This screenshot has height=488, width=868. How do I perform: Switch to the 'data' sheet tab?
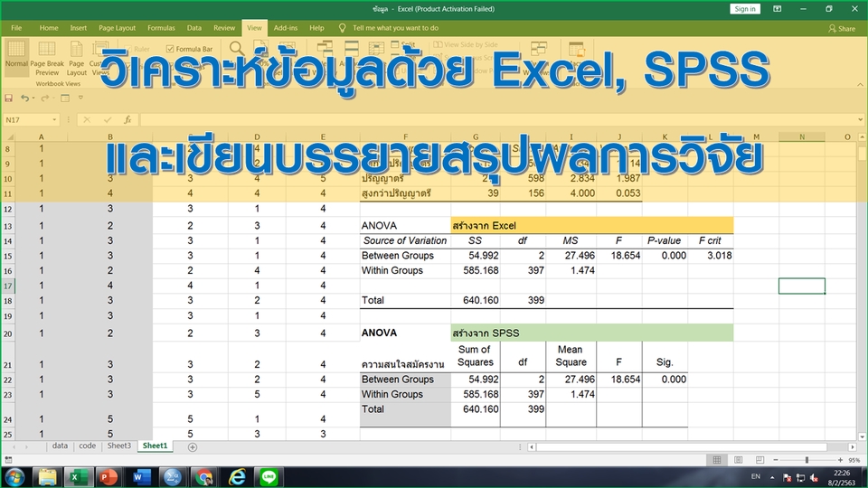click(x=60, y=446)
